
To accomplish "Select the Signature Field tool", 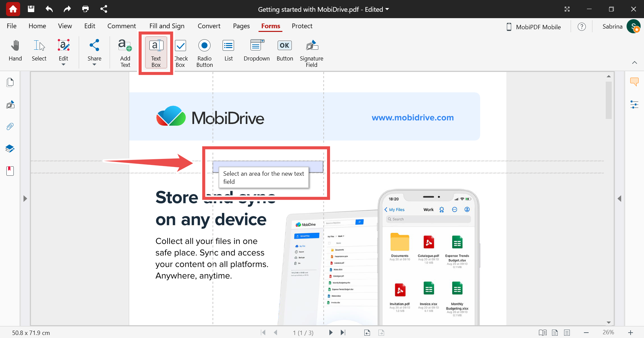I will coord(311,53).
